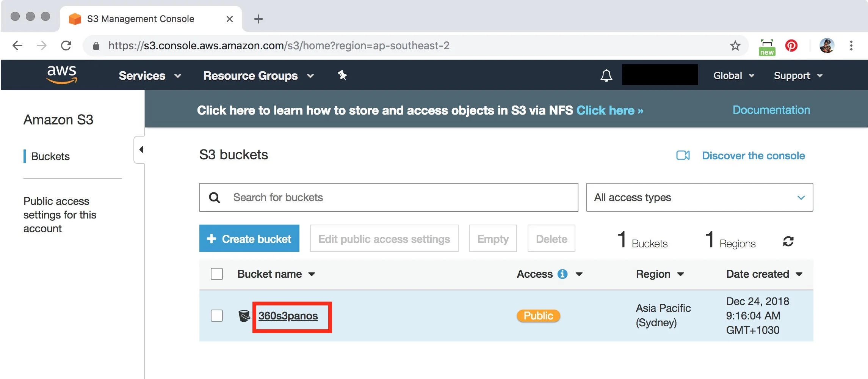Click the search magnifier icon
Image resolution: width=868 pixels, height=379 pixels.
(215, 197)
